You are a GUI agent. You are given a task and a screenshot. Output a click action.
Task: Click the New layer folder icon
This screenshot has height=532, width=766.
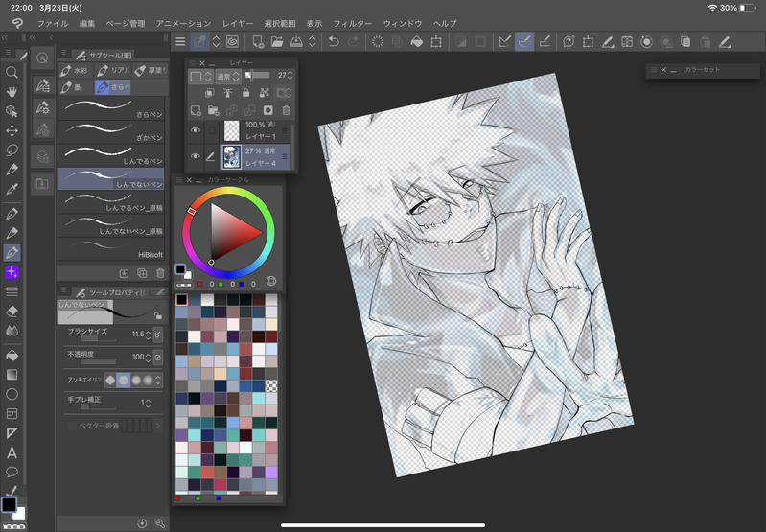pos(214,110)
